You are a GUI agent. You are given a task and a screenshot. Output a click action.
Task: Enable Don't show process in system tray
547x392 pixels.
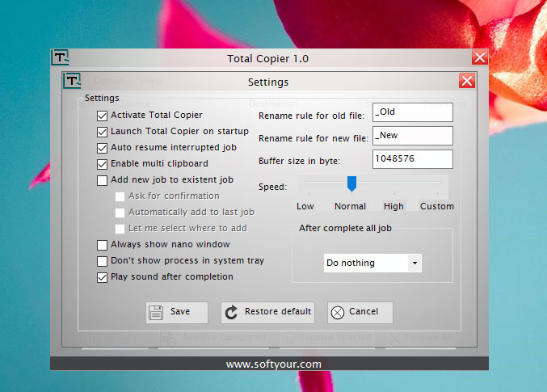(x=102, y=261)
